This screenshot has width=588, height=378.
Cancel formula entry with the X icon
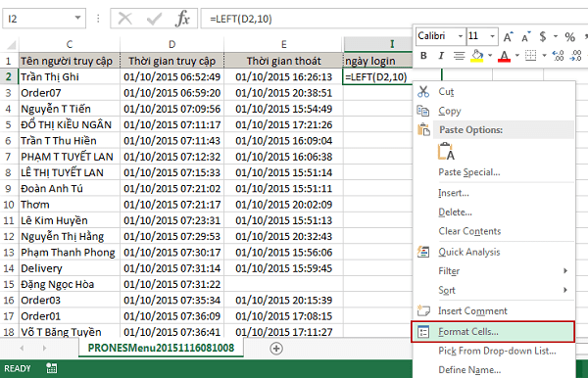pyautogui.click(x=124, y=19)
